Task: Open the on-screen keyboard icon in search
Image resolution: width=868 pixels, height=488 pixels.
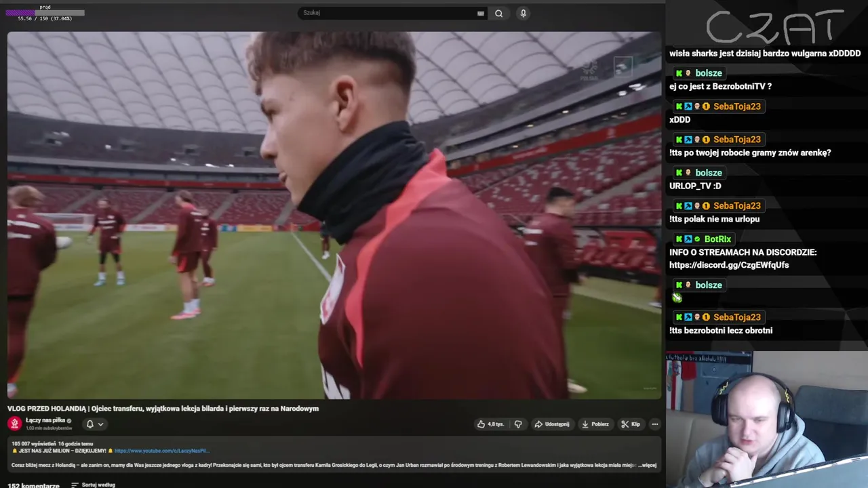Action: coord(481,13)
